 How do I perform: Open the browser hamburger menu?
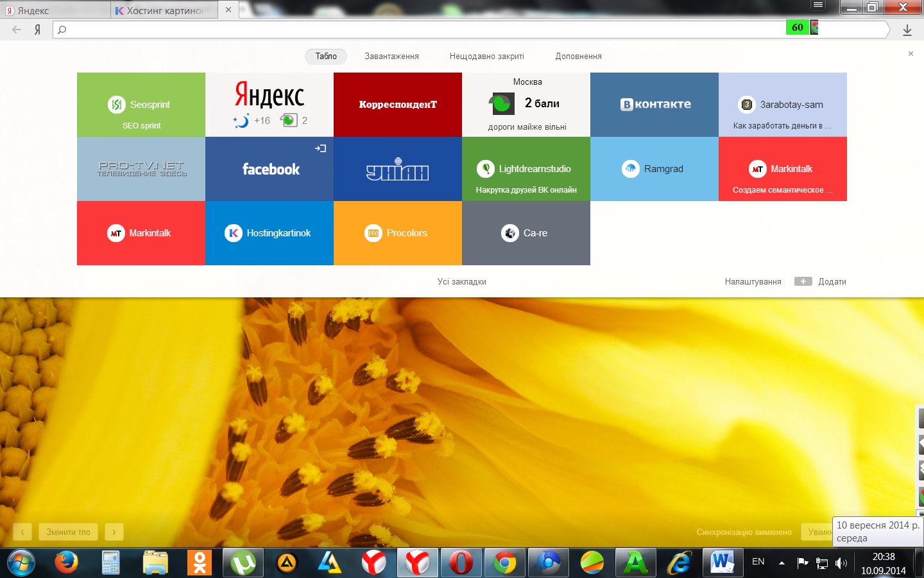click(817, 5)
